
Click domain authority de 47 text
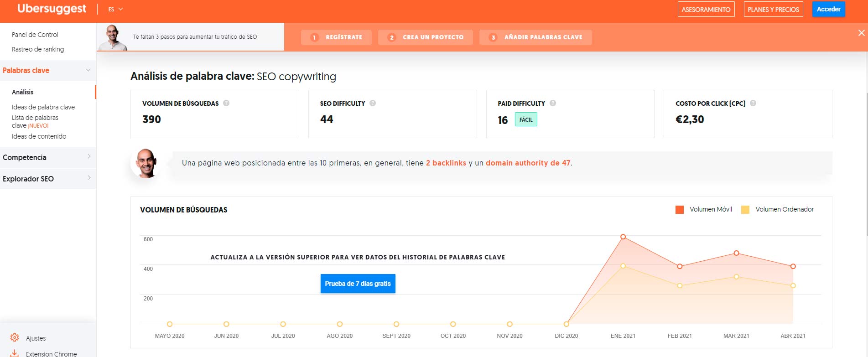(528, 163)
